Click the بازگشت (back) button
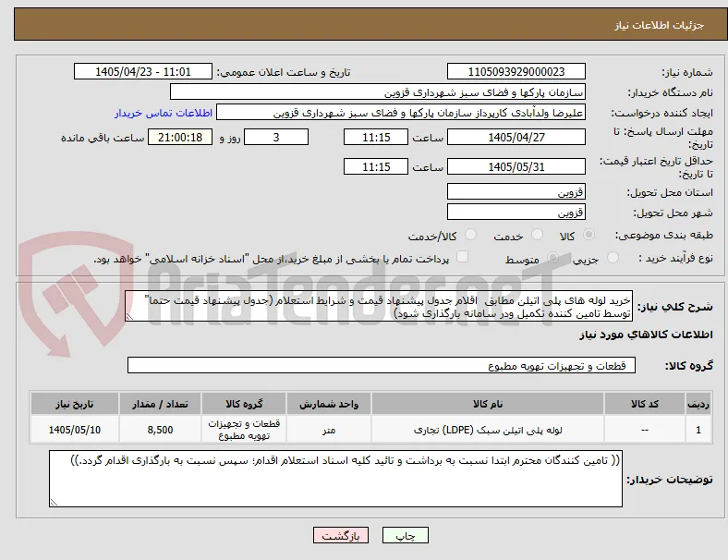This screenshot has height=560, width=728. [341, 535]
